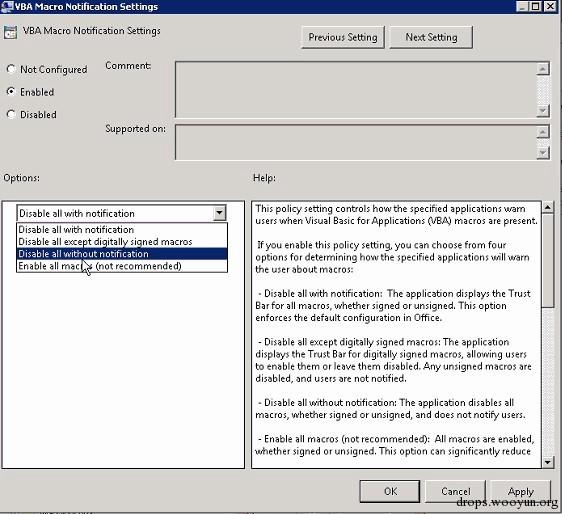Select the Enabled radio button
This screenshot has width=562, height=514.
[11, 92]
